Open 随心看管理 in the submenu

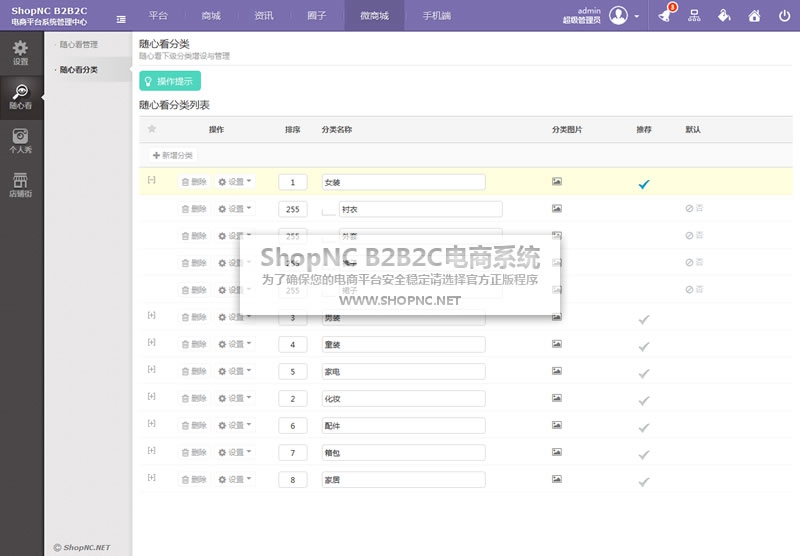click(79, 44)
